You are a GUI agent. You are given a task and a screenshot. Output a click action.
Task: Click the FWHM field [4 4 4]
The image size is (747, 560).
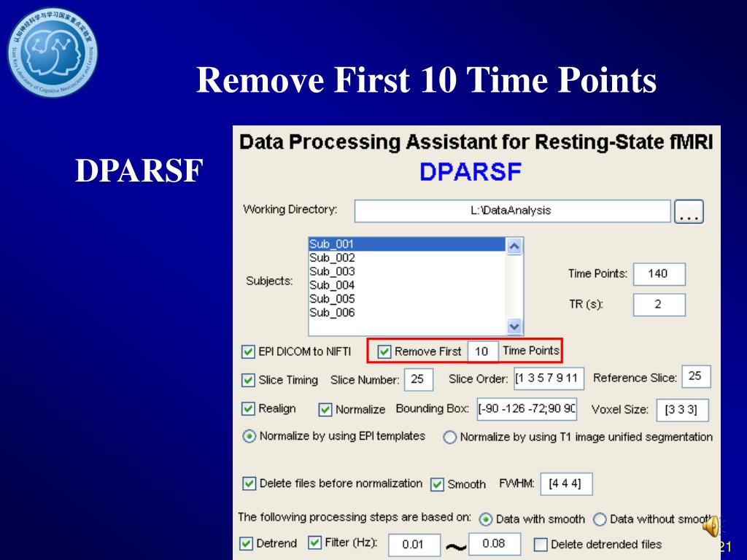567,484
